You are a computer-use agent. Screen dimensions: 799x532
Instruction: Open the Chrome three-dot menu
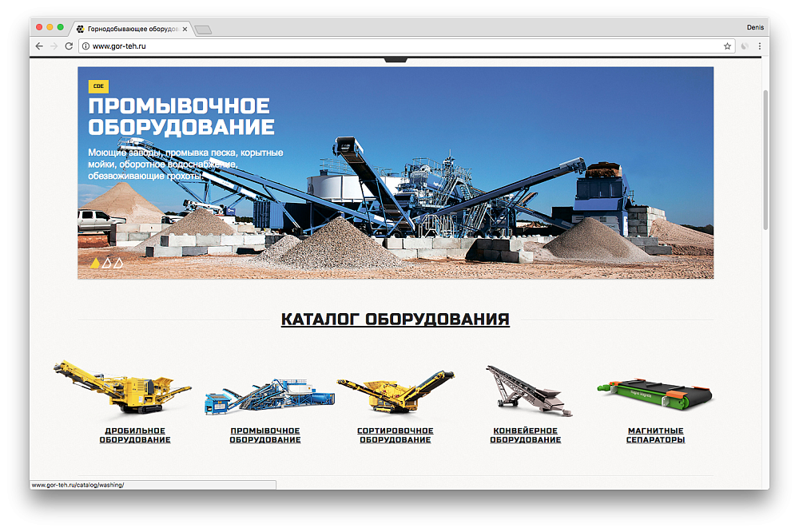point(759,46)
